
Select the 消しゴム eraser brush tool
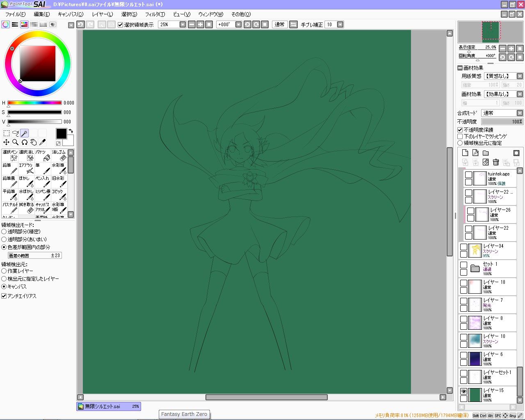coord(59,155)
